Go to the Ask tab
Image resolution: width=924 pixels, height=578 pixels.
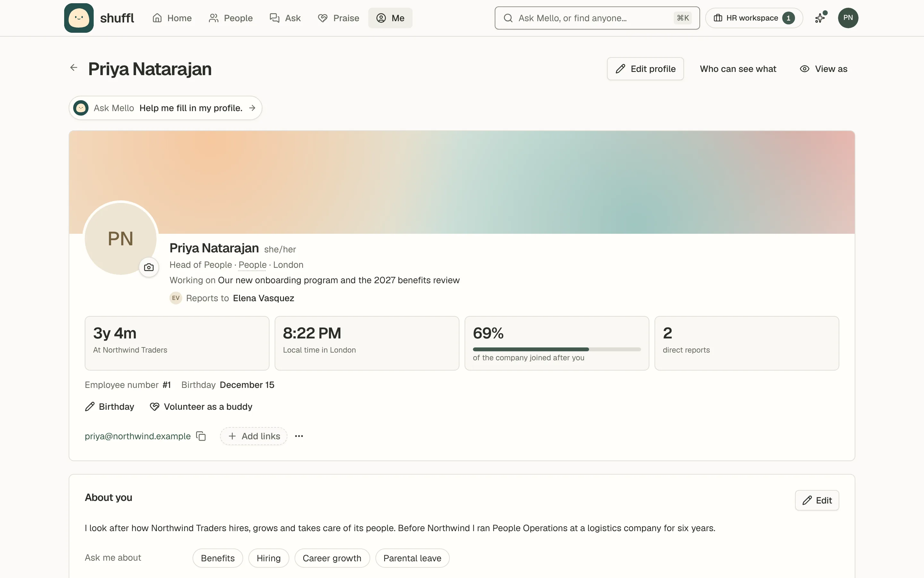pos(285,18)
